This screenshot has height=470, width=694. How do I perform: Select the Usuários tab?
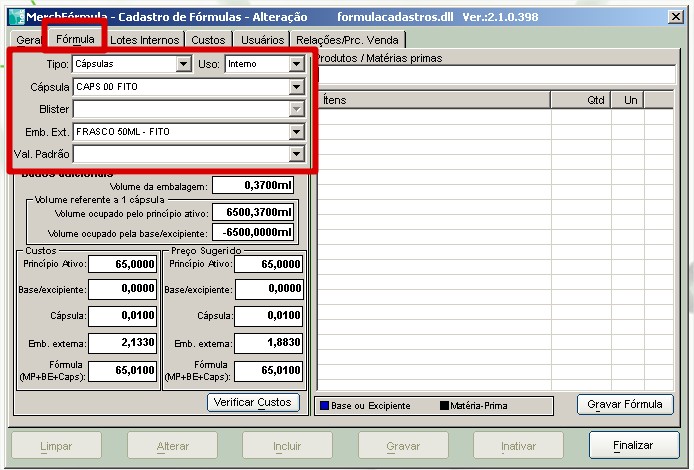click(262, 40)
